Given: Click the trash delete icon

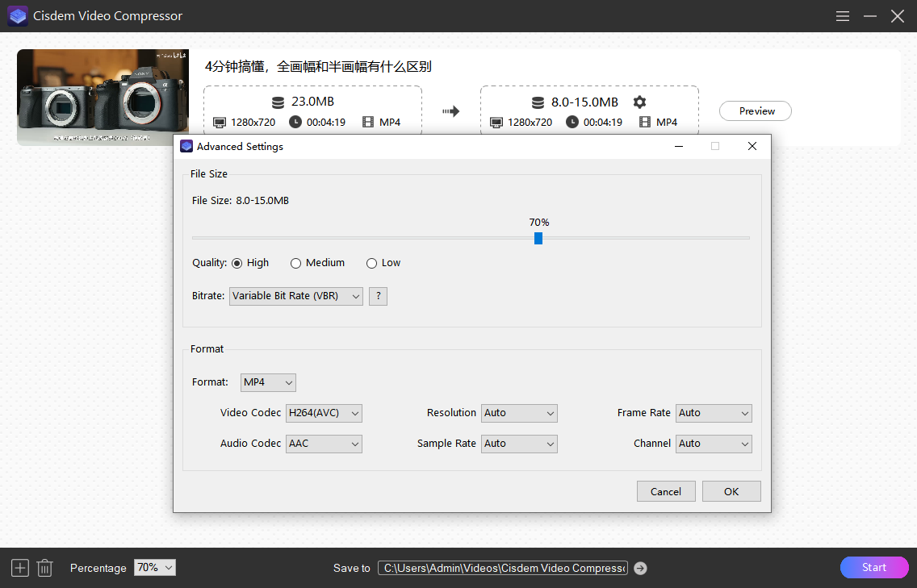Looking at the screenshot, I should (45, 568).
